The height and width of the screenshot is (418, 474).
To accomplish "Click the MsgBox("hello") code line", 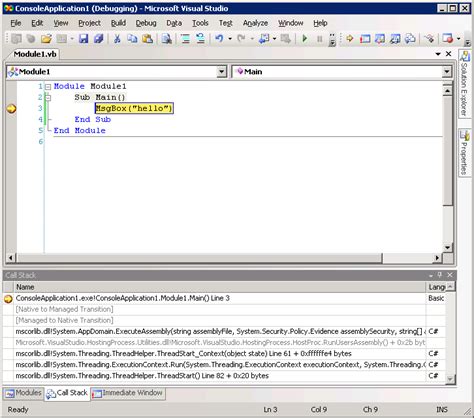I will click(x=134, y=108).
